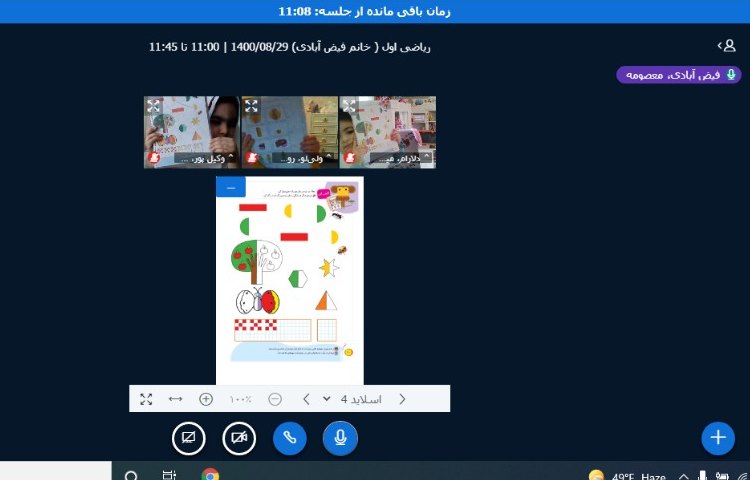Mute the microphone
This screenshot has width=750, height=480.
[340, 438]
